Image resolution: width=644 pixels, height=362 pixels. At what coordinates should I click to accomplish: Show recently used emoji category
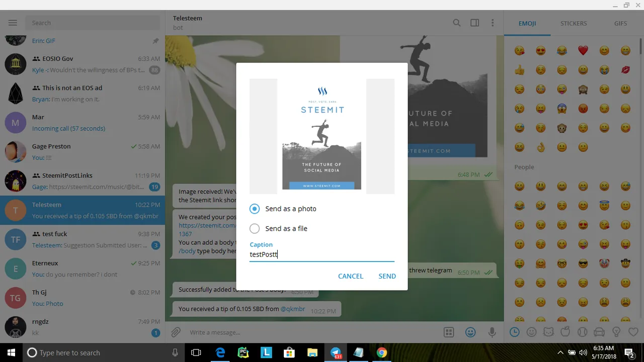point(514,332)
